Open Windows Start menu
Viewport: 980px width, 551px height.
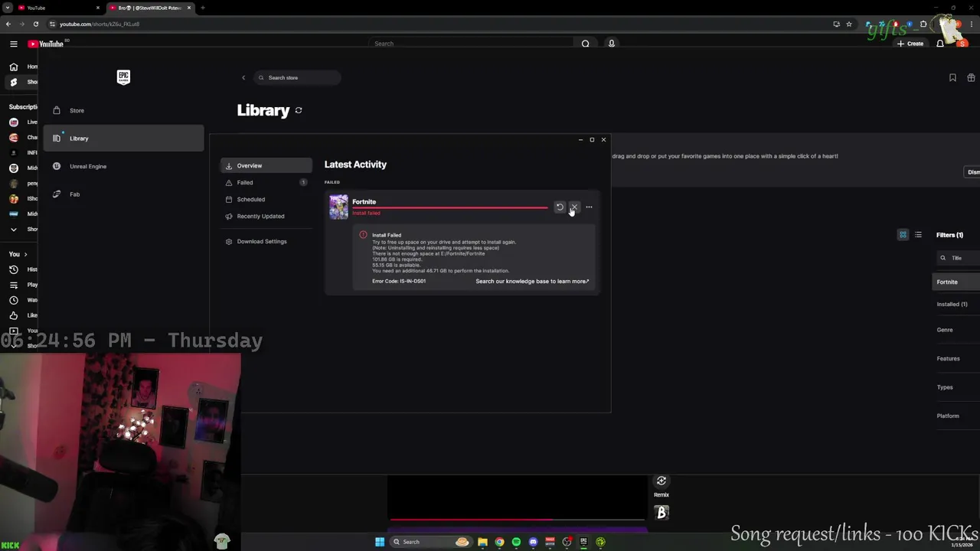[x=380, y=542]
